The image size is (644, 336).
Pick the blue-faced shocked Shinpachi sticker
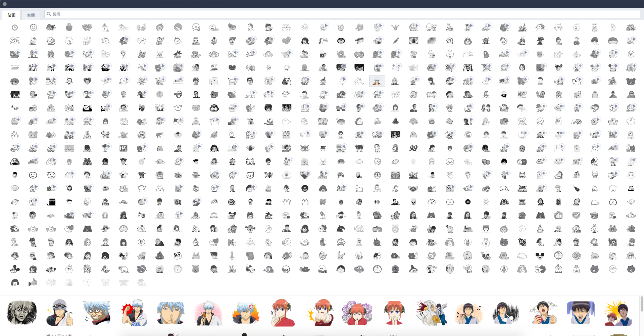pos(580,313)
